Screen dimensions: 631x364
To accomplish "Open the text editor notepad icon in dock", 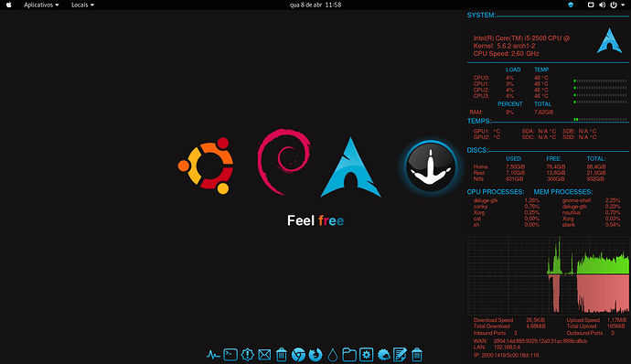I will click(x=400, y=355).
